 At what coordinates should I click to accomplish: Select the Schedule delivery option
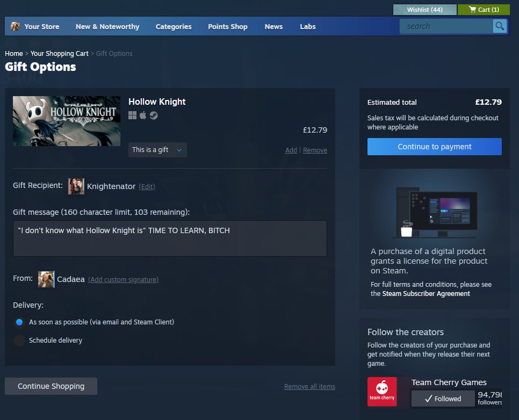(x=19, y=340)
